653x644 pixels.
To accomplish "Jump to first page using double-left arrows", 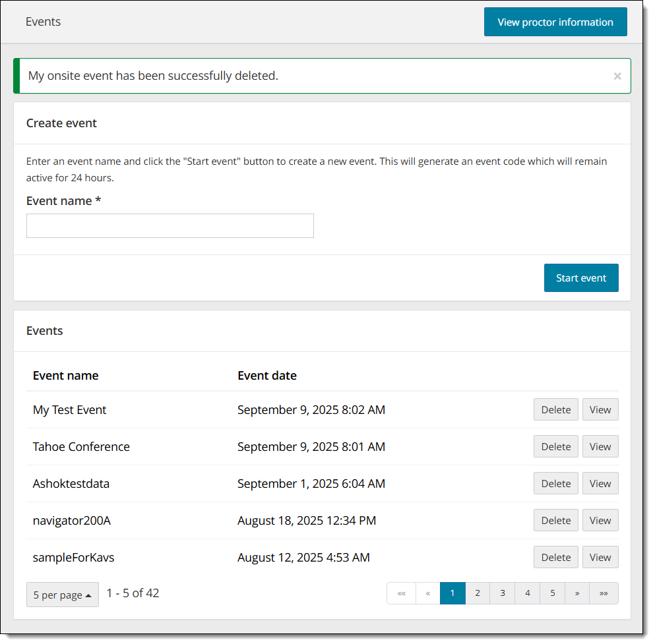I will (402, 593).
